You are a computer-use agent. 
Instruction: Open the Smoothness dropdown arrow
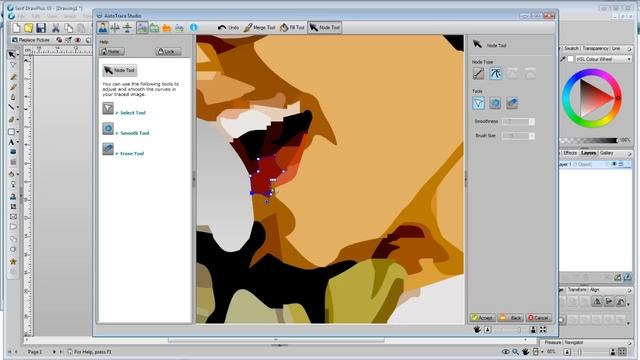point(532,122)
